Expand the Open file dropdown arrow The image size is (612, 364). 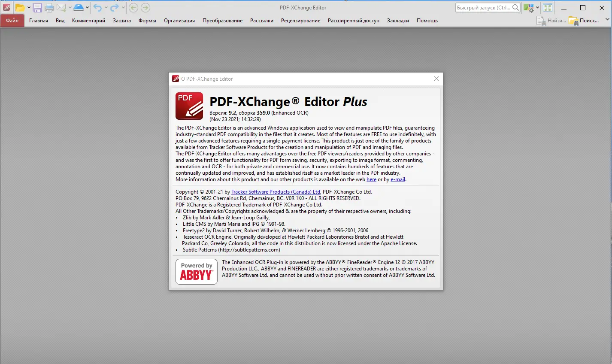point(29,7)
